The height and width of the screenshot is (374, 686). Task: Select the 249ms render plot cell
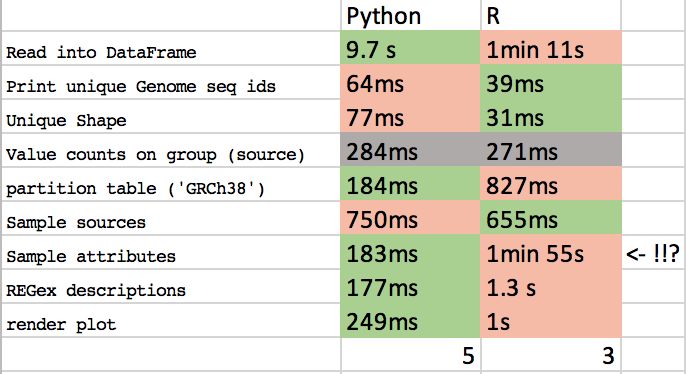410,321
